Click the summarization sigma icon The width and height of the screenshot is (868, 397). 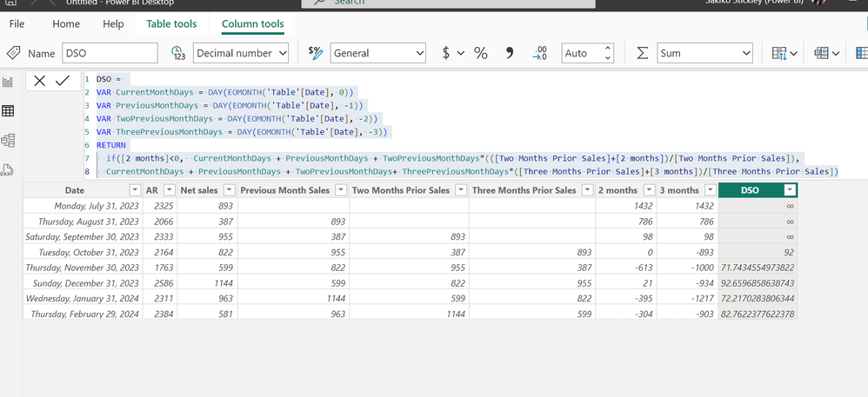642,53
